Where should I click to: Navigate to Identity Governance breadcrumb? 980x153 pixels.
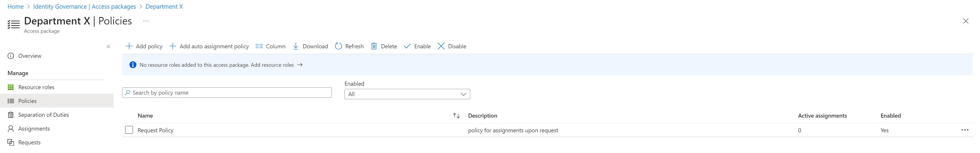pos(84,6)
